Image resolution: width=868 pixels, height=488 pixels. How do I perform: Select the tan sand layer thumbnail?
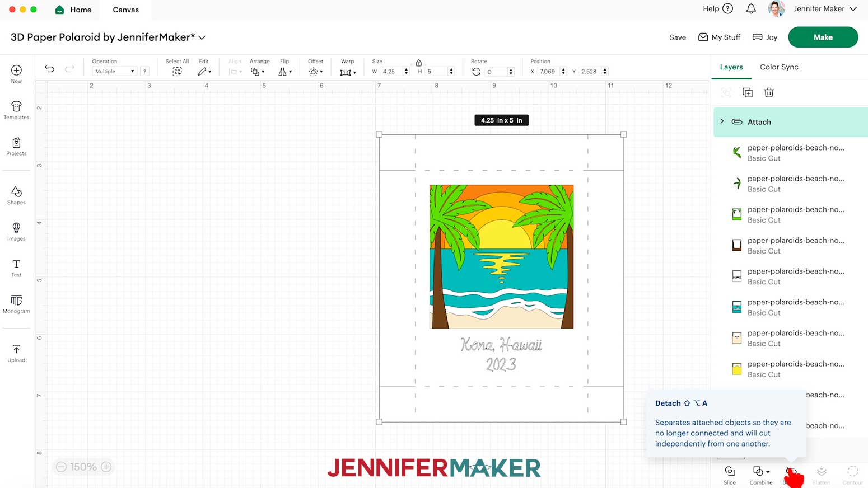[737, 338]
